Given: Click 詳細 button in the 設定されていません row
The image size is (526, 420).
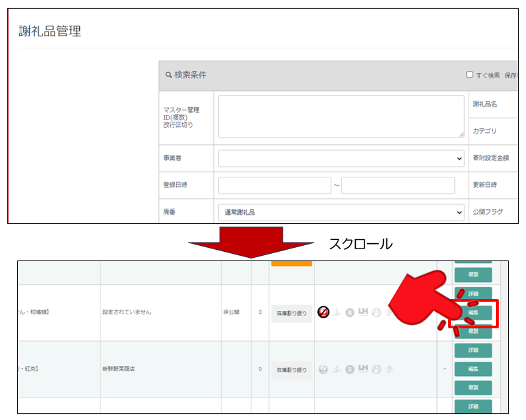Looking at the screenshot, I should pyautogui.click(x=473, y=294).
